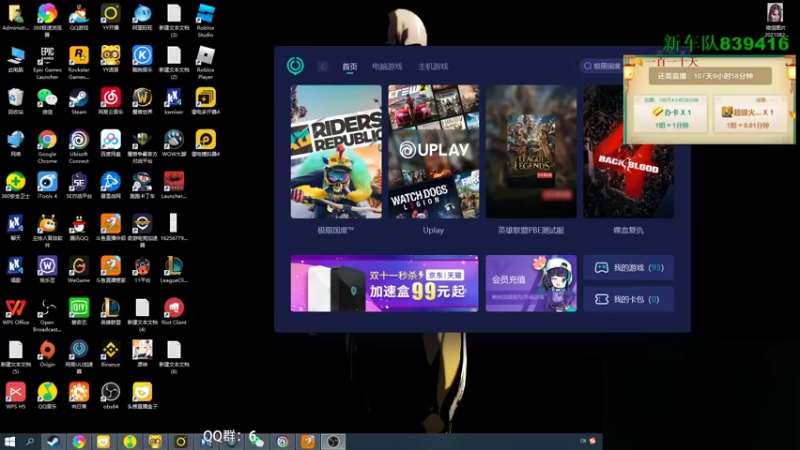800x450 pixels.
Task: Open Google Chrome desktop icon
Action: pyautogui.click(x=47, y=147)
